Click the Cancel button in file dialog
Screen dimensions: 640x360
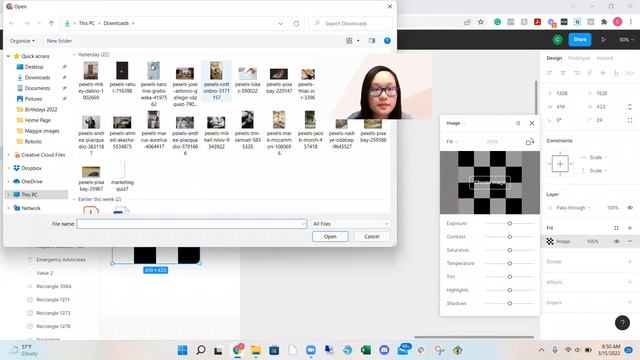coord(371,237)
